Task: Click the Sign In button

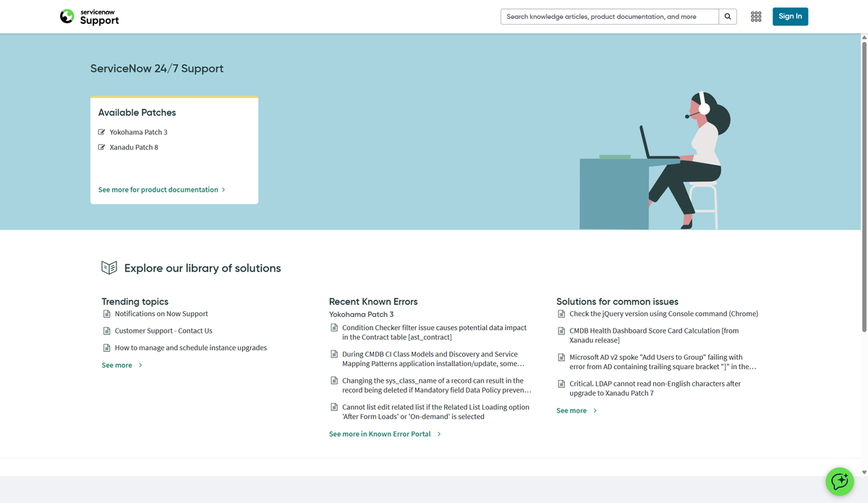Action: 790,16
